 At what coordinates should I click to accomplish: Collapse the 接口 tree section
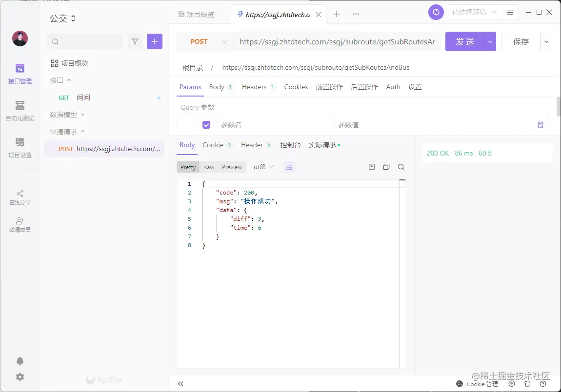(60, 80)
